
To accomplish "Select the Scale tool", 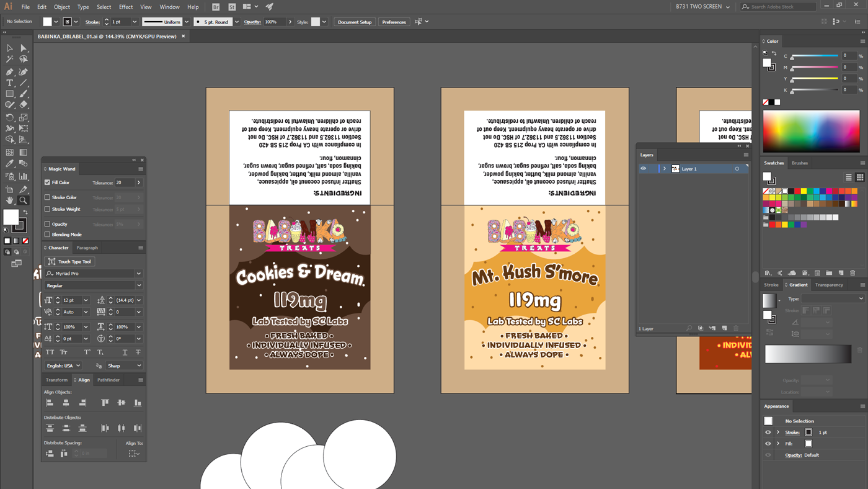I will 24,117.
